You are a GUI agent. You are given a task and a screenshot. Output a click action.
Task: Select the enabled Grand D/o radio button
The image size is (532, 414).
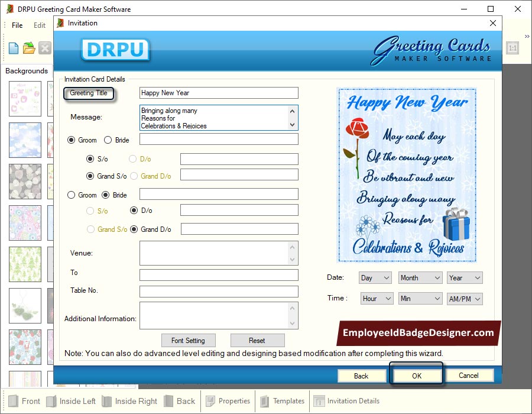click(x=134, y=229)
